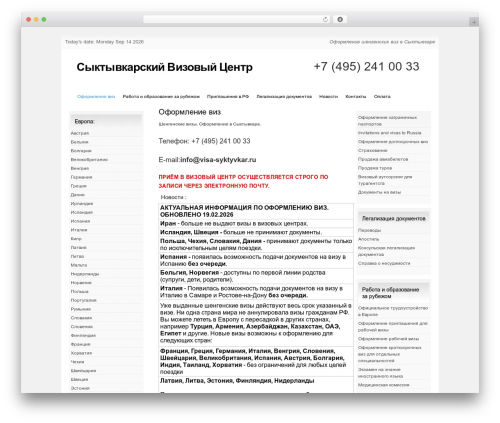Click the Оформление виз page heading
Viewport: 500px width, 423px height.
190,112
